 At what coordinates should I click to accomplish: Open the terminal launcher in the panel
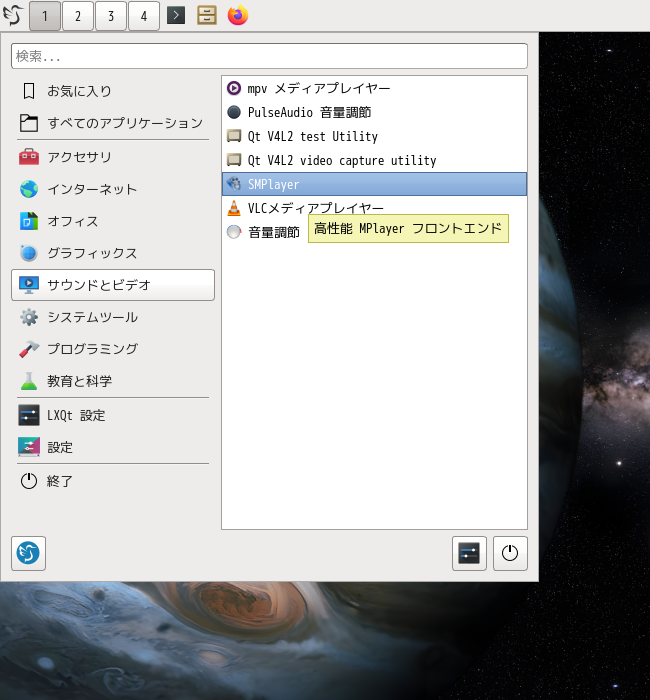click(176, 16)
